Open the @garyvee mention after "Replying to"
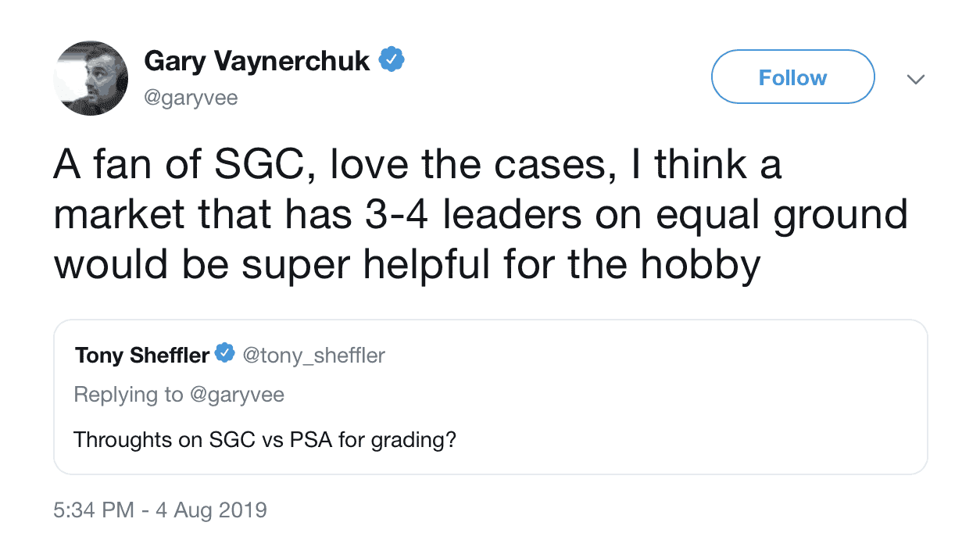This screenshot has width=980, height=533. coord(237,395)
